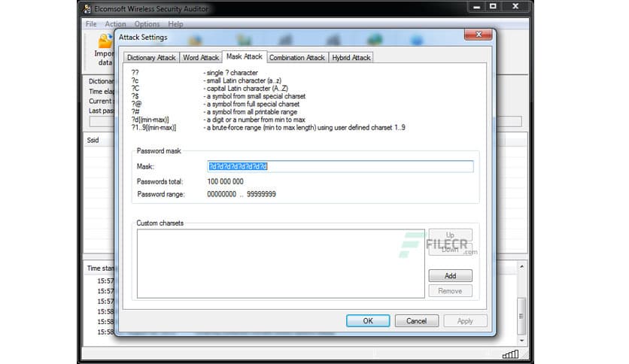
Task: Click the '00000000 .. 99999999' password range value
Action: (x=242, y=194)
